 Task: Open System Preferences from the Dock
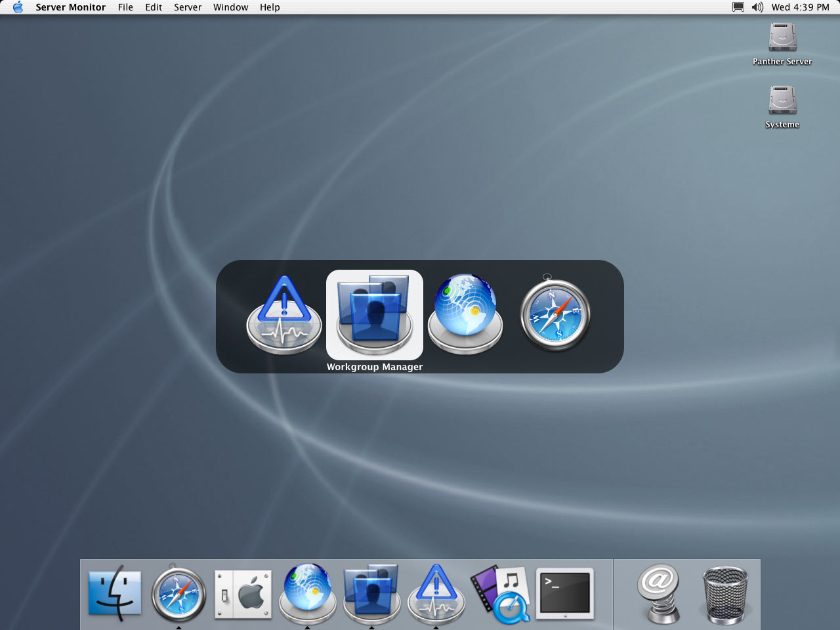(x=243, y=594)
